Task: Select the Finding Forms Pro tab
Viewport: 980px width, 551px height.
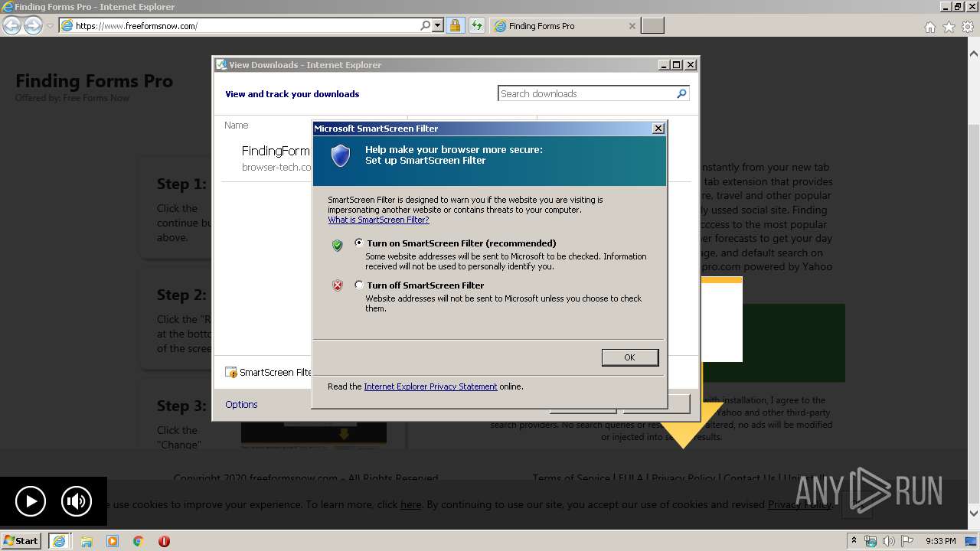Action: [564, 25]
